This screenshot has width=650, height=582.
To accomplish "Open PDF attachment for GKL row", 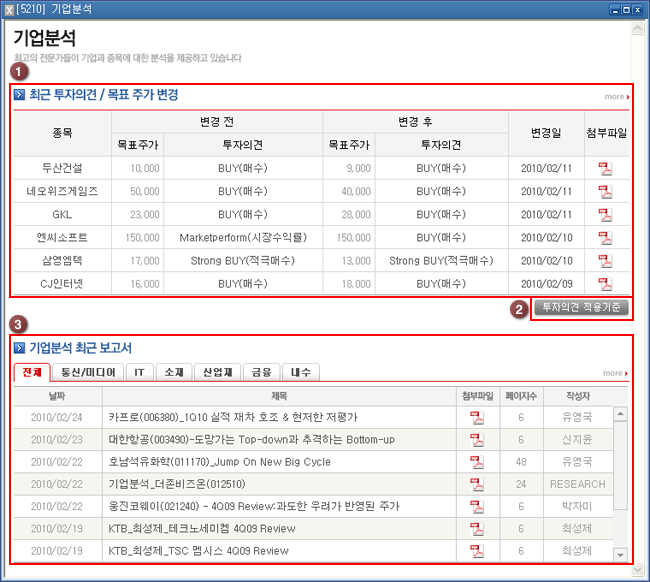I will [605, 214].
